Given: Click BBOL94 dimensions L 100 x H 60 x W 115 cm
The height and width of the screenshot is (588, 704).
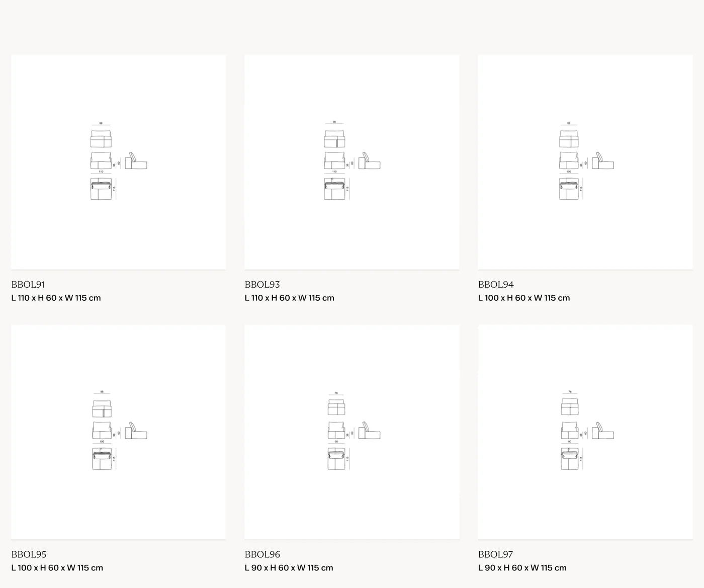Looking at the screenshot, I should (524, 298).
